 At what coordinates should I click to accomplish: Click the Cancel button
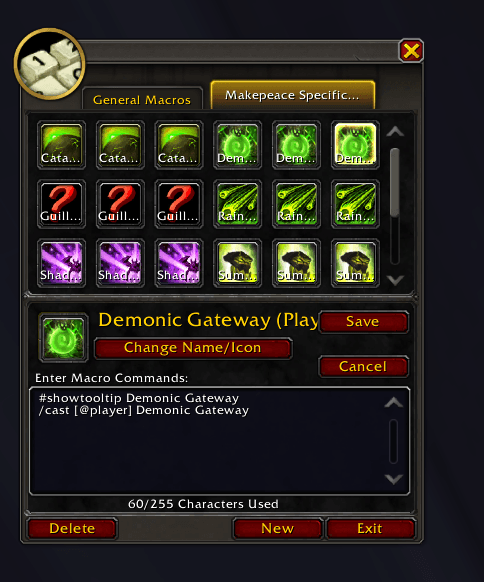point(363,366)
